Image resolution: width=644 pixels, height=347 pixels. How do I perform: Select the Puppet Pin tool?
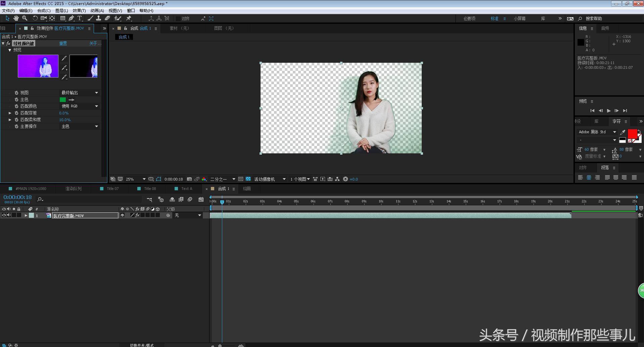click(129, 18)
